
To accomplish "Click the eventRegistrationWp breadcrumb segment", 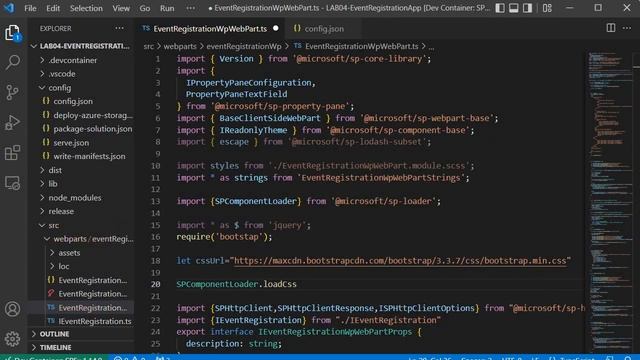I will point(244,47).
